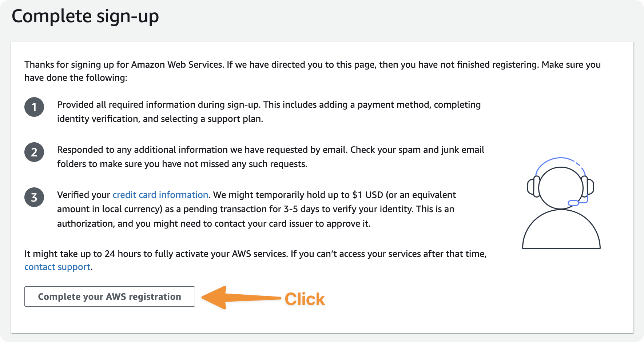Open the contact support link
The width and height of the screenshot is (644, 342).
57,267
